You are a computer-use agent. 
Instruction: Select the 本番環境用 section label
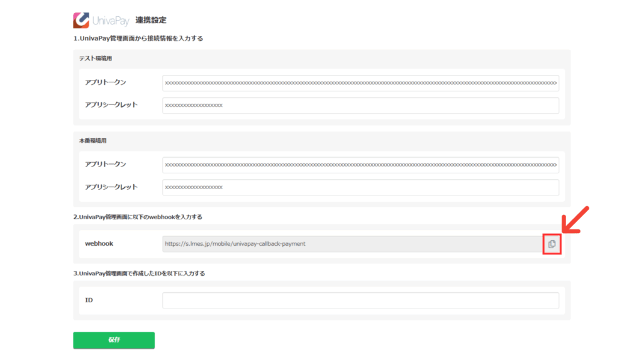[x=93, y=141]
